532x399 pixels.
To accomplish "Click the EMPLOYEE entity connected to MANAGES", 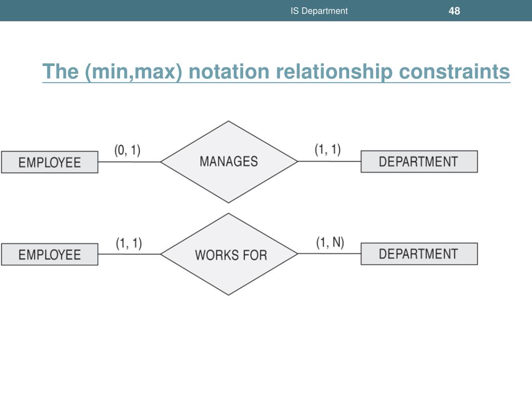I will [49, 162].
